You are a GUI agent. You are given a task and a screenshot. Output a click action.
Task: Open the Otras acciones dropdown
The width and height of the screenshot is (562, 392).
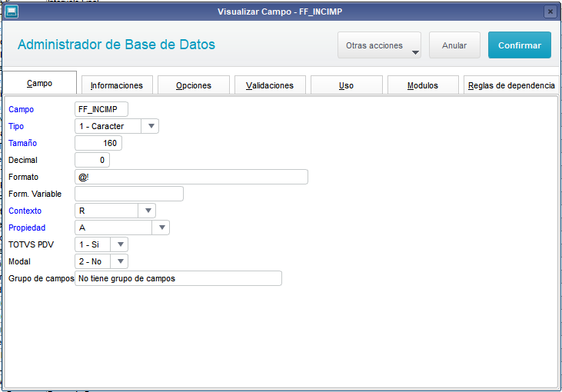tap(379, 45)
